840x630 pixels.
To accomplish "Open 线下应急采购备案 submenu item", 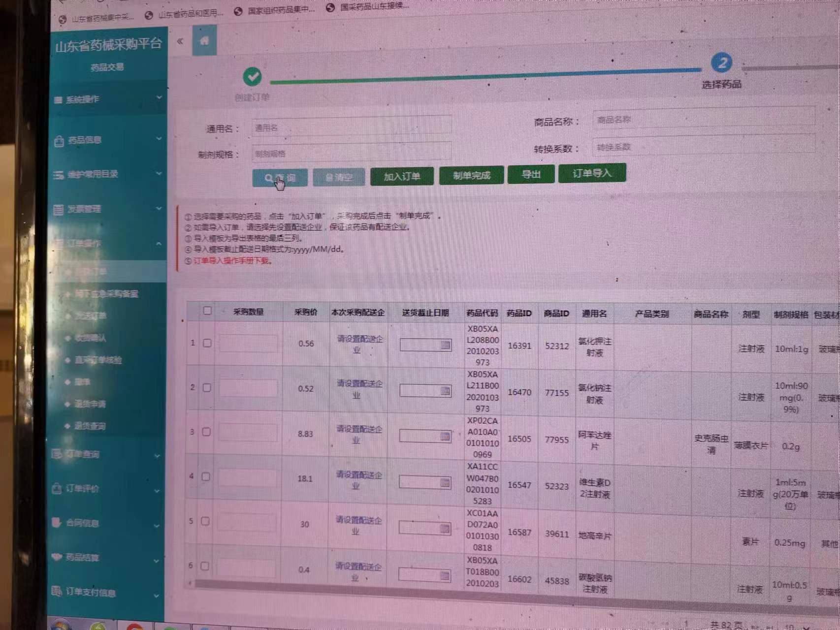I will [106, 294].
